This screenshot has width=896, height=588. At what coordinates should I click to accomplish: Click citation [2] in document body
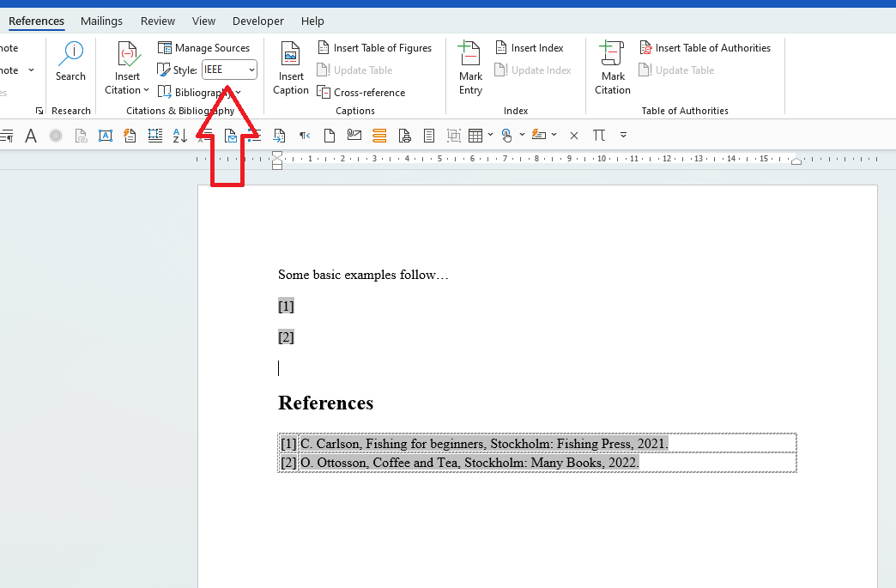(287, 337)
